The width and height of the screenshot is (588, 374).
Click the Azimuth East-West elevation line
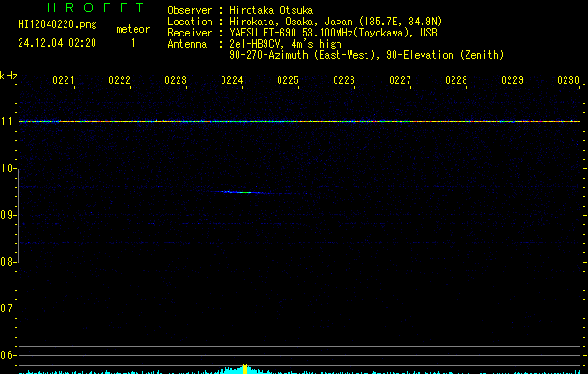(x=366, y=55)
